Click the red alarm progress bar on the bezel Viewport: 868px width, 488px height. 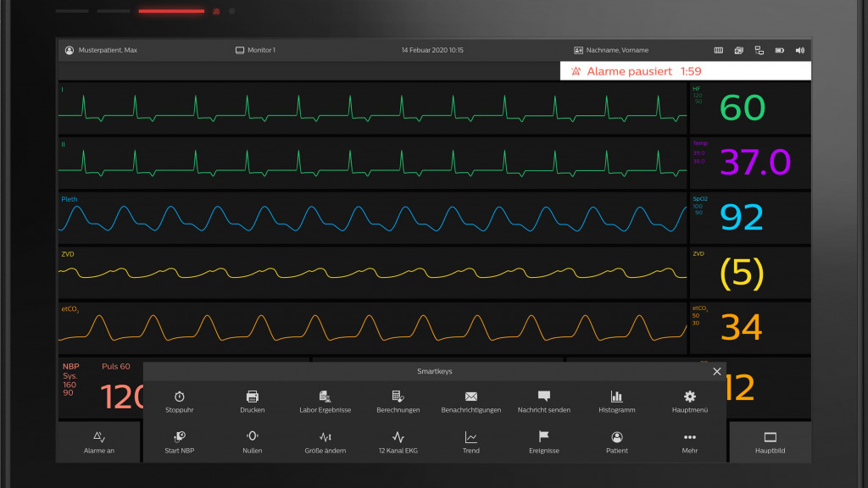[x=170, y=11]
